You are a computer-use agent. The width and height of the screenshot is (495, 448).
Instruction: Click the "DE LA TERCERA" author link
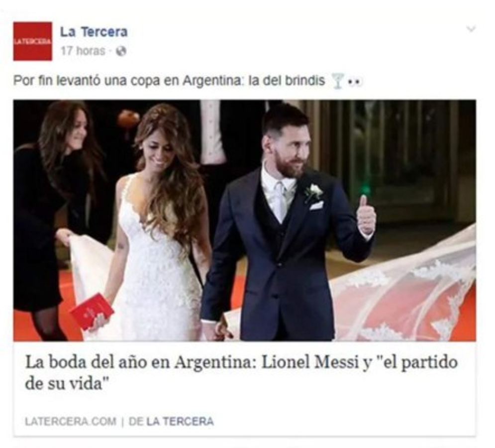[172, 422]
